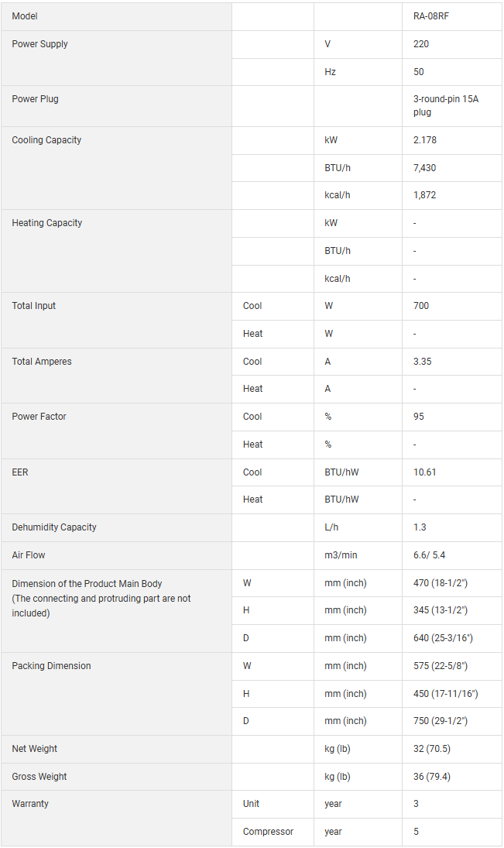This screenshot has height=848, width=504.
Task: Select the Heating Capacity label
Action: [x=46, y=223]
